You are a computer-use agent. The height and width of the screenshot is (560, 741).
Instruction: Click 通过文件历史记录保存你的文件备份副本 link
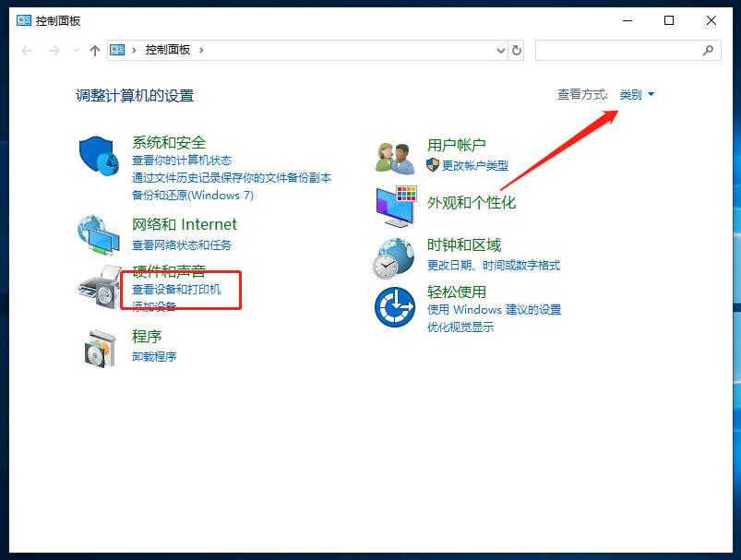[232, 178]
